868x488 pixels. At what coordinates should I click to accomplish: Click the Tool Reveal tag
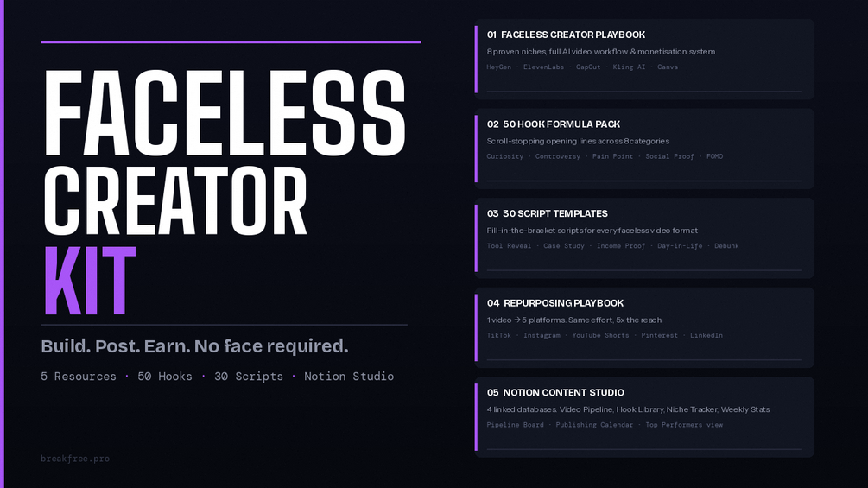coord(509,246)
